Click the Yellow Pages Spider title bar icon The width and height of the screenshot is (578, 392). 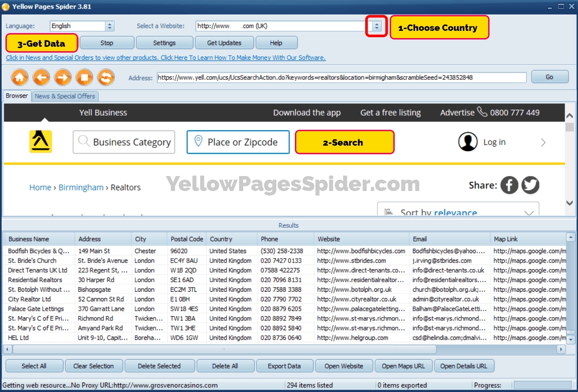6,6
